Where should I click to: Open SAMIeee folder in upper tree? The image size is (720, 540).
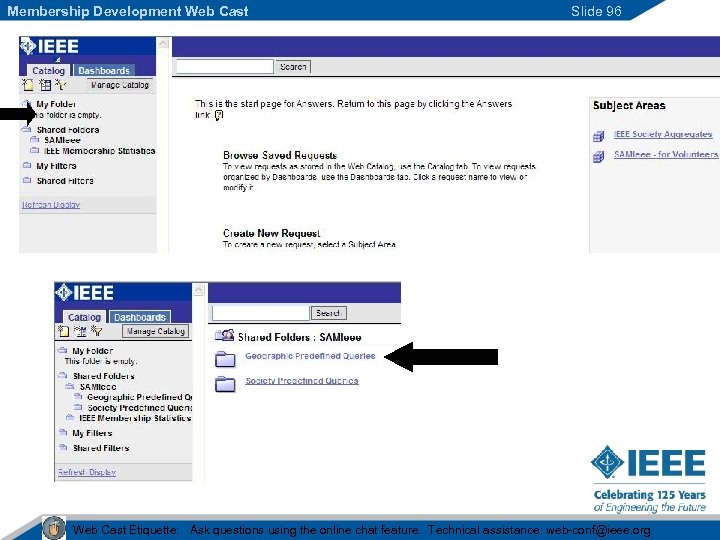click(x=62, y=140)
